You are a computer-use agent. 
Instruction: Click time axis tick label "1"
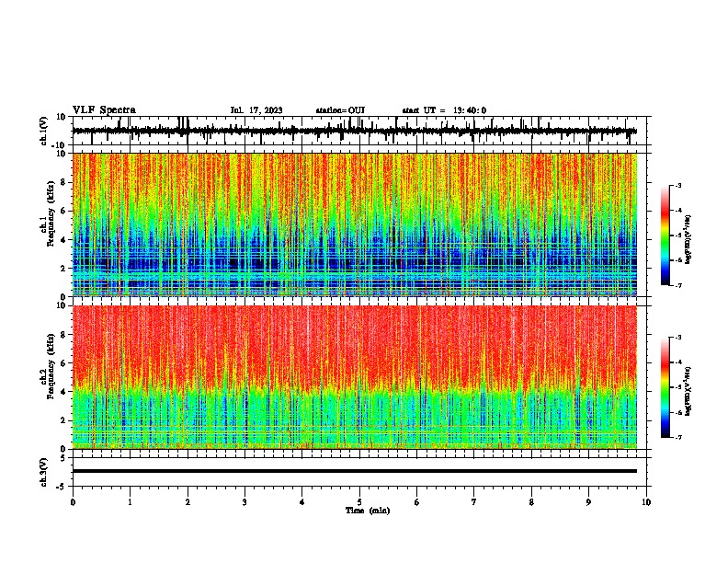pyautogui.click(x=130, y=502)
